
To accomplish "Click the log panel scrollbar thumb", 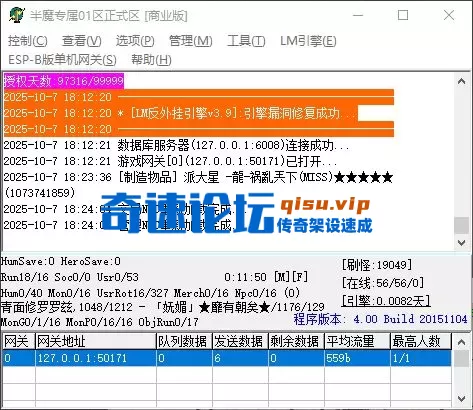I will [462, 226].
